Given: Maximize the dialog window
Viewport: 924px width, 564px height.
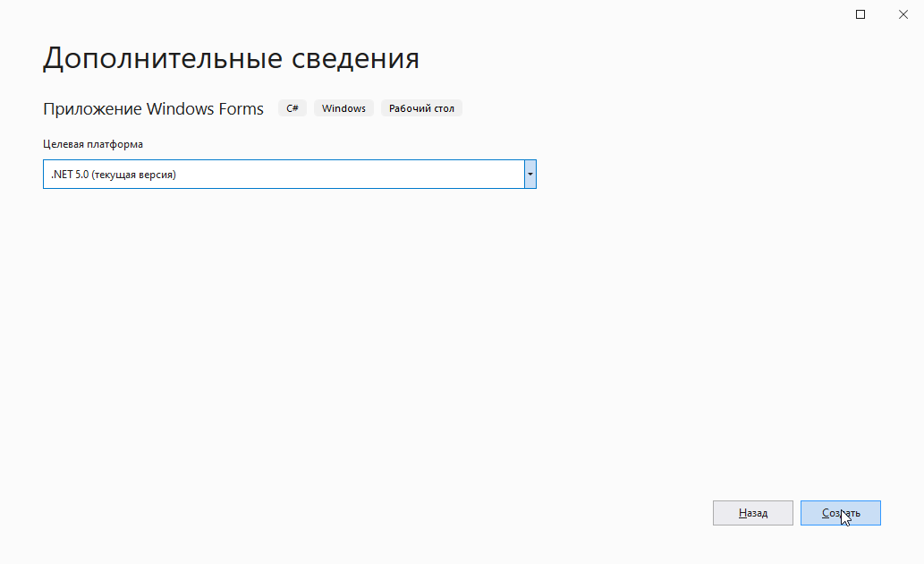Looking at the screenshot, I should point(860,14).
